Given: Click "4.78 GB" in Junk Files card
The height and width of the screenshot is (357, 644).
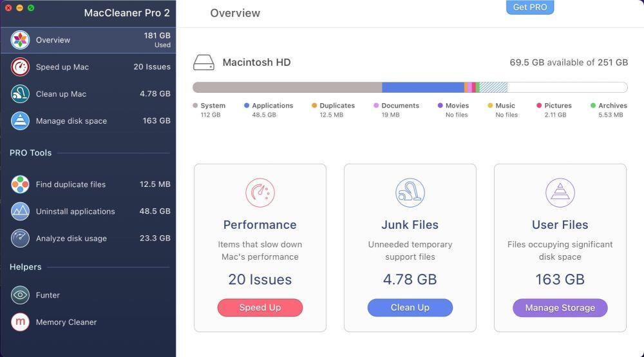Looking at the screenshot, I should tap(410, 280).
